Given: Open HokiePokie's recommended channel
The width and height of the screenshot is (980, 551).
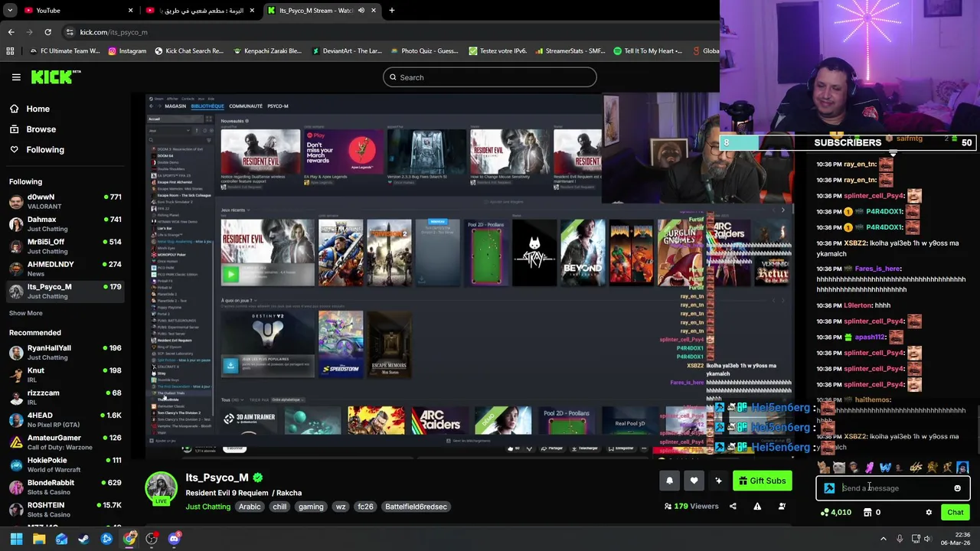Looking at the screenshot, I should [65, 465].
